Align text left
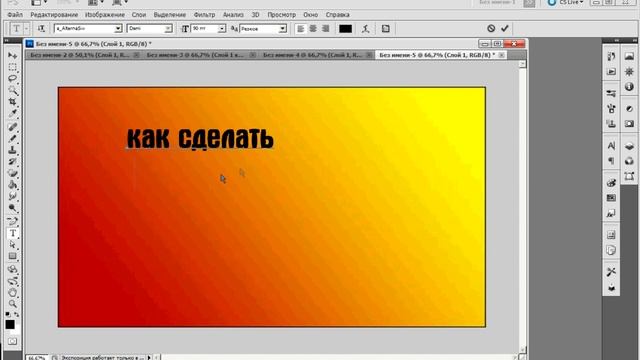This screenshot has height=360, width=640. click(x=300, y=29)
